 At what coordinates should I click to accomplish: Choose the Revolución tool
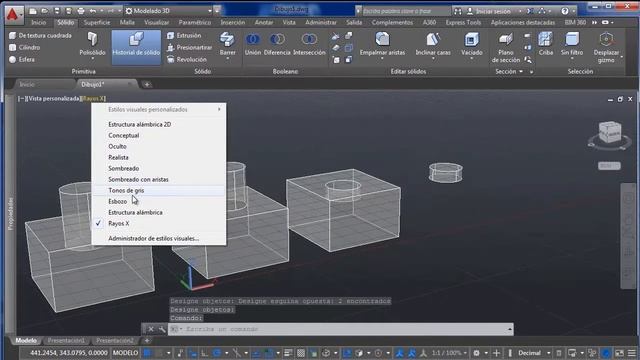click(x=187, y=60)
